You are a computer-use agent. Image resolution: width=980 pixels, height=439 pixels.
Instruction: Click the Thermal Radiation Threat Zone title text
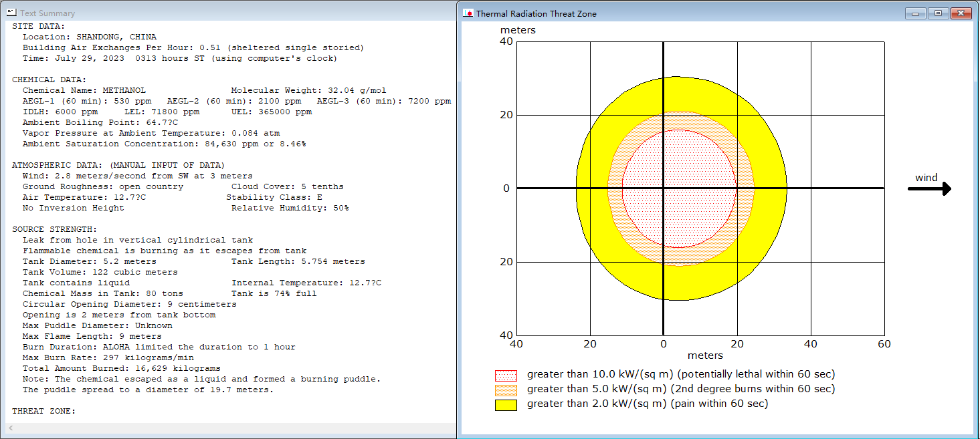point(536,13)
